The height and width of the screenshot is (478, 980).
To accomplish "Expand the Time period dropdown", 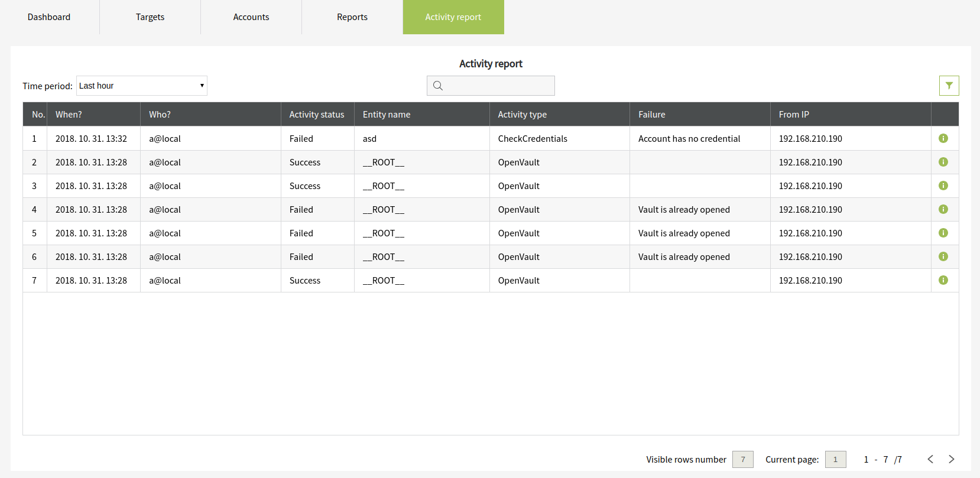I will click(x=142, y=86).
